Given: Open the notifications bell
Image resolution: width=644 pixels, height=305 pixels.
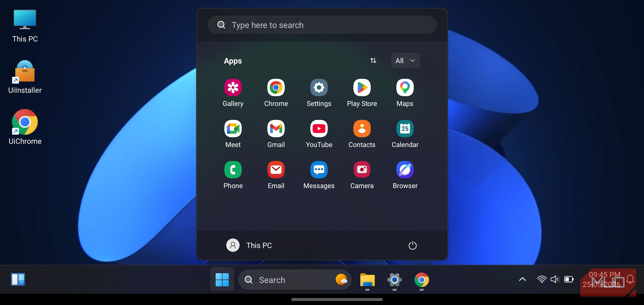Looking at the screenshot, I should [630, 279].
